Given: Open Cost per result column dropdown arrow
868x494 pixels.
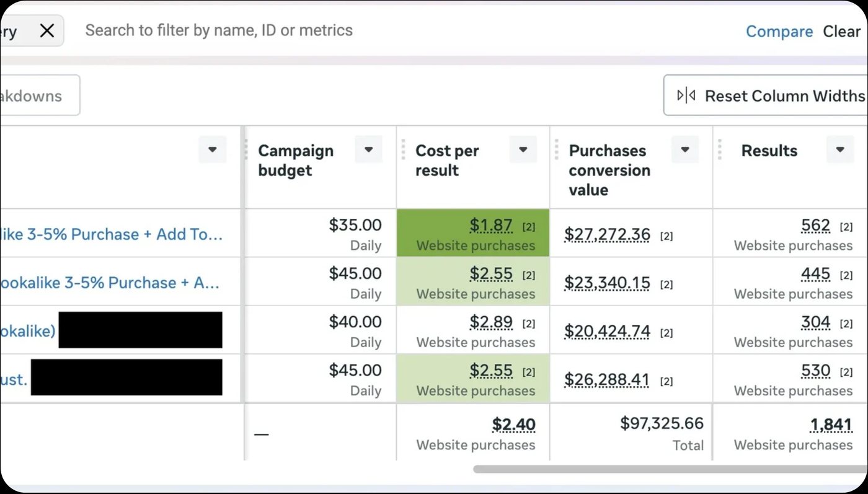Looking at the screenshot, I should click(x=523, y=150).
